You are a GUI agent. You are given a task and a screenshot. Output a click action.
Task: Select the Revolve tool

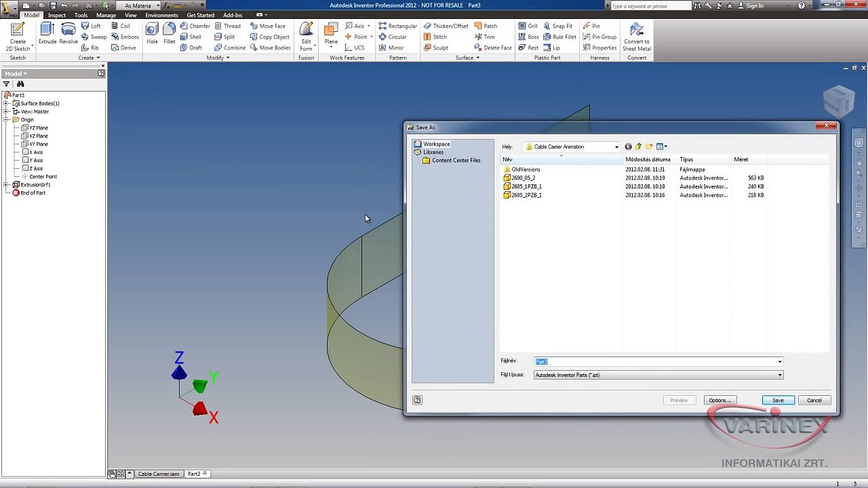[68, 34]
